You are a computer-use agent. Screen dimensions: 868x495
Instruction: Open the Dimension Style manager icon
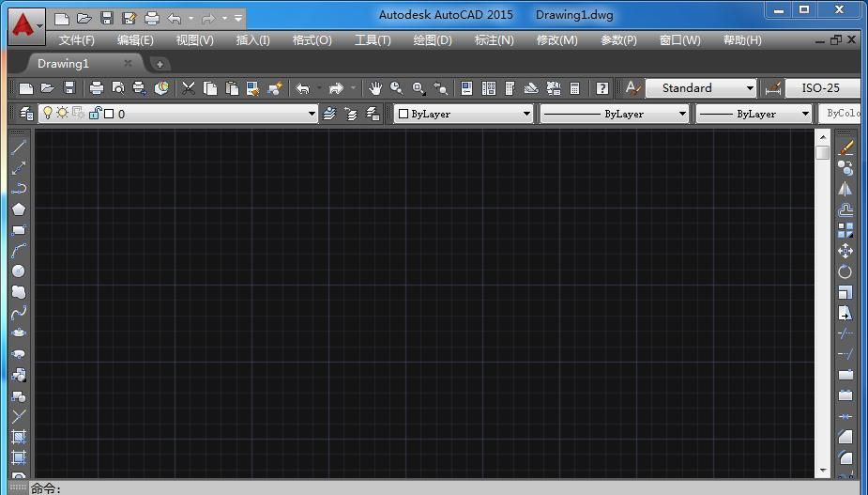tap(773, 88)
